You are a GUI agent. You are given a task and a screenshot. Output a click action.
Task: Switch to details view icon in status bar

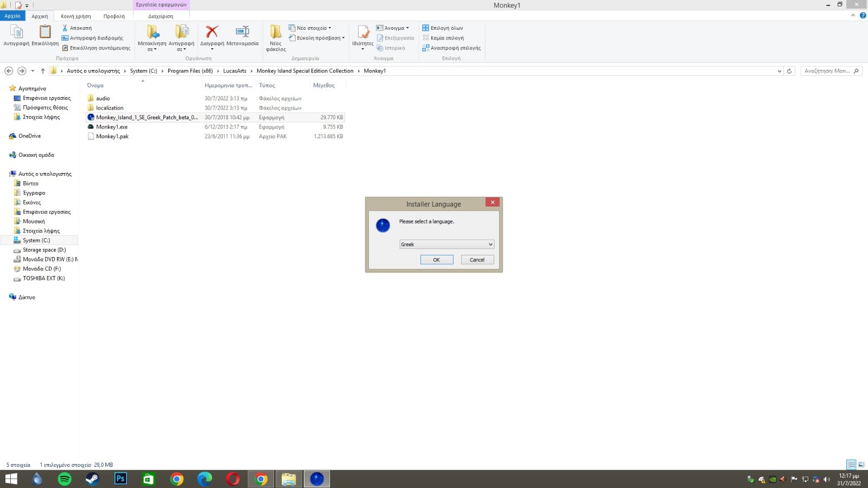click(x=851, y=465)
